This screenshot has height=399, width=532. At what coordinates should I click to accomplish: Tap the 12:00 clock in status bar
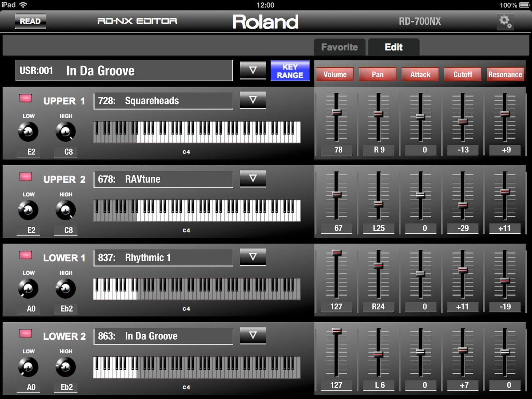(266, 5)
